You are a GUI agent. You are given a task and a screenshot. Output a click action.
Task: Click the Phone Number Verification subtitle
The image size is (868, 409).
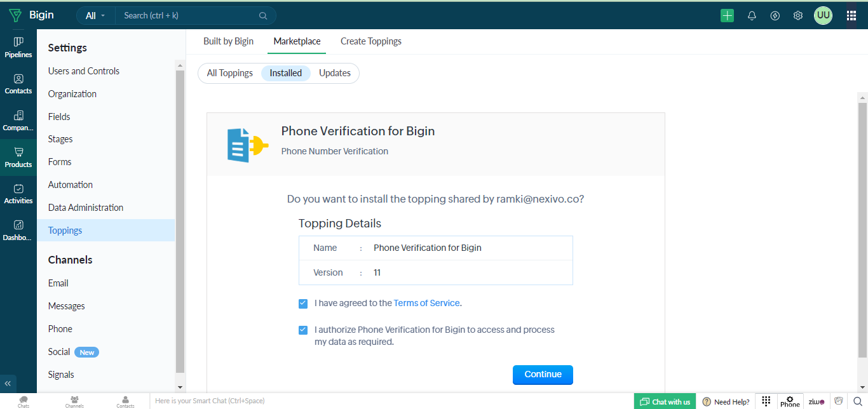(335, 151)
